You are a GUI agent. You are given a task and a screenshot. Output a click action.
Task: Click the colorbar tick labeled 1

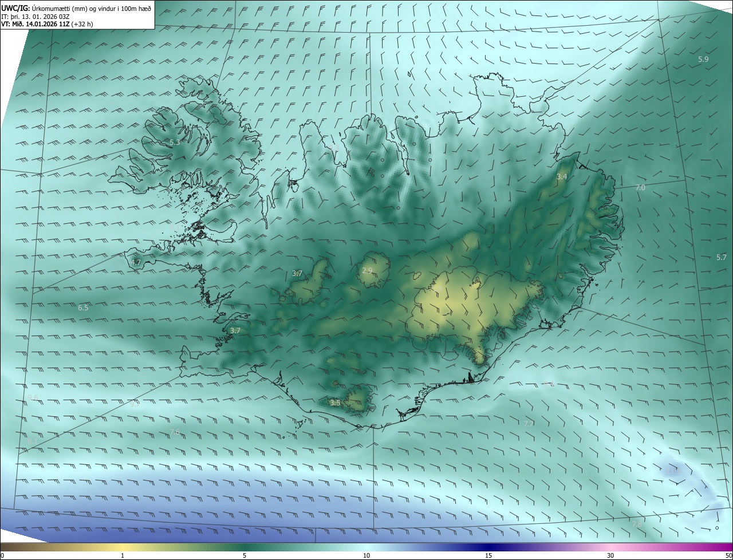(x=123, y=555)
